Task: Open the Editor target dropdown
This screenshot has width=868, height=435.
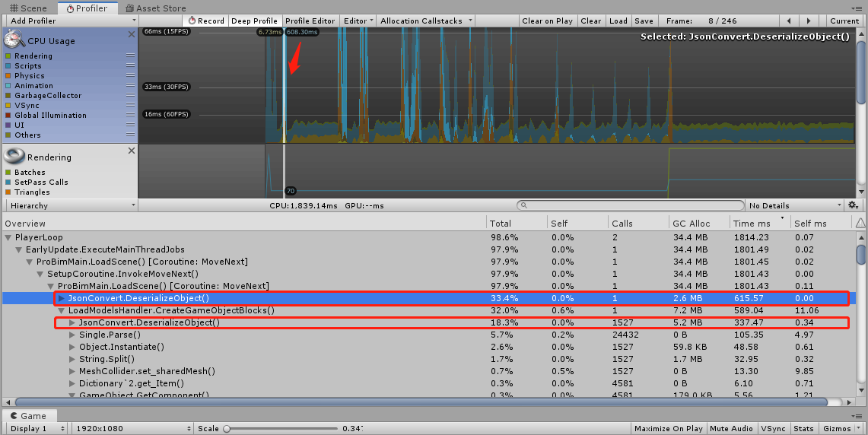Action: (x=358, y=21)
